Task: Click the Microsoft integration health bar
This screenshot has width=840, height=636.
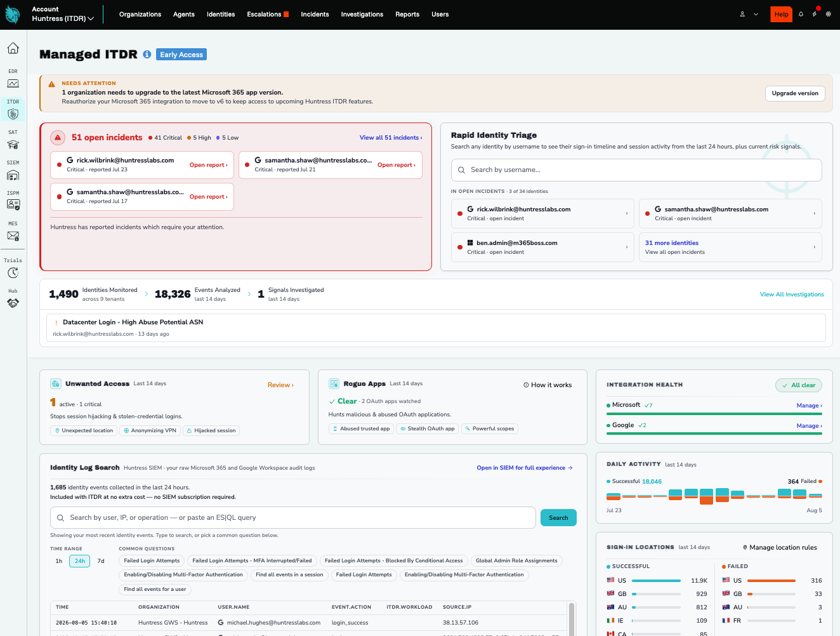Action: (x=714, y=414)
